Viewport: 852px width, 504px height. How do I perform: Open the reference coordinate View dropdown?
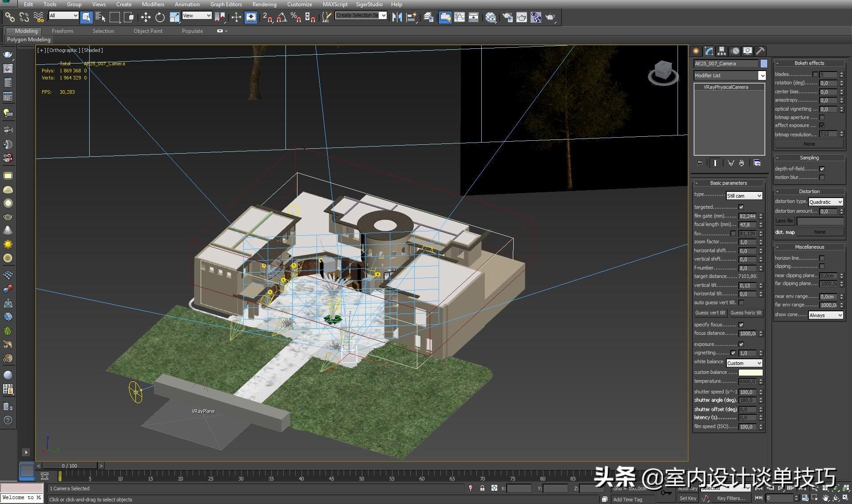click(x=197, y=16)
